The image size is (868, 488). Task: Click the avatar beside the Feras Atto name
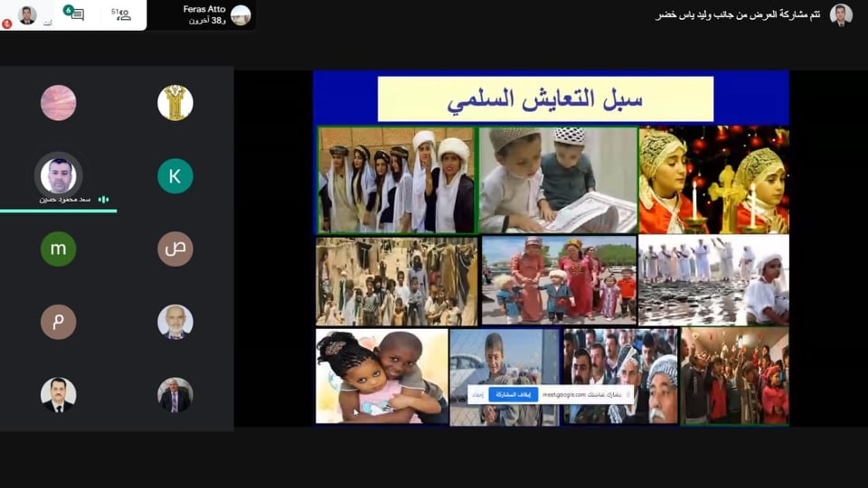[x=241, y=14]
